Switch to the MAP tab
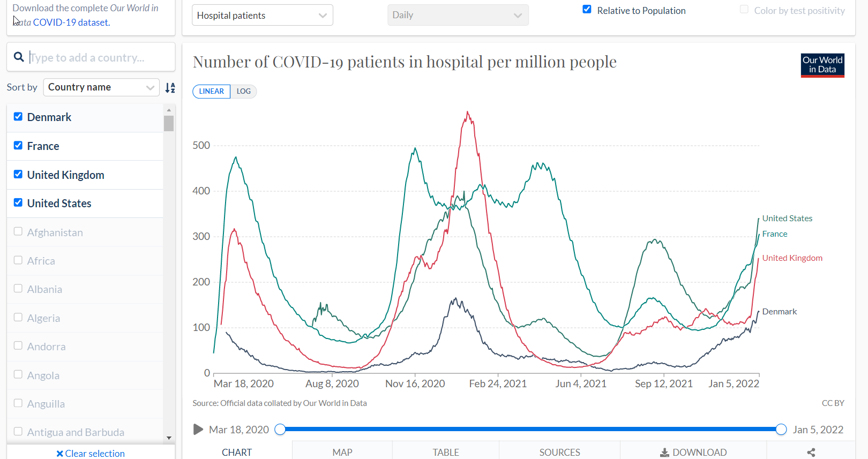Viewport: 868px width, 459px height. [x=342, y=452]
